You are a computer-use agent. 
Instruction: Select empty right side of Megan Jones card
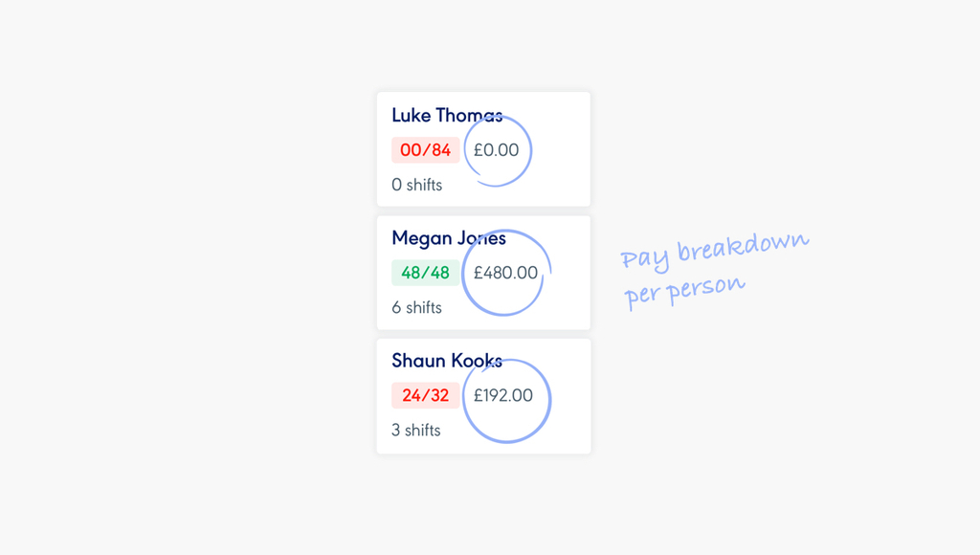pyautogui.click(x=570, y=273)
